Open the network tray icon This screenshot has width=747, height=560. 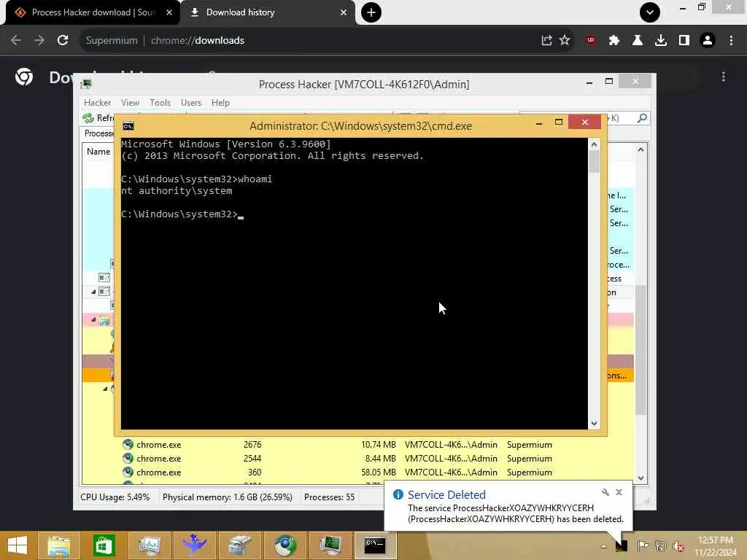(x=660, y=546)
